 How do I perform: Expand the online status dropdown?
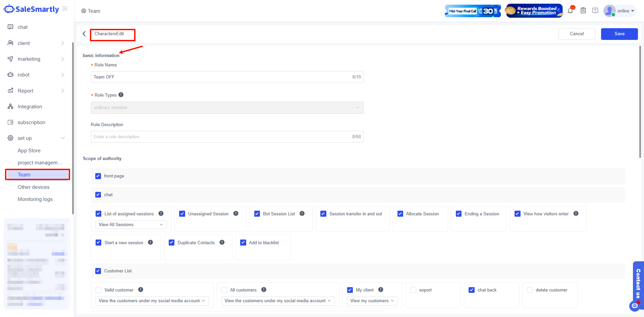pos(626,11)
